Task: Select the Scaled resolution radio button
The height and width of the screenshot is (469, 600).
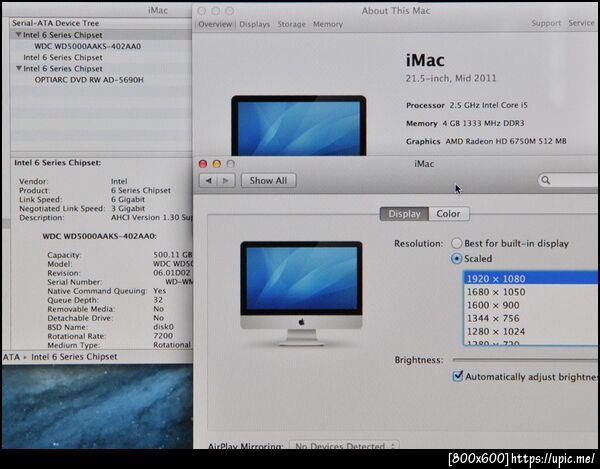Action: [457, 259]
